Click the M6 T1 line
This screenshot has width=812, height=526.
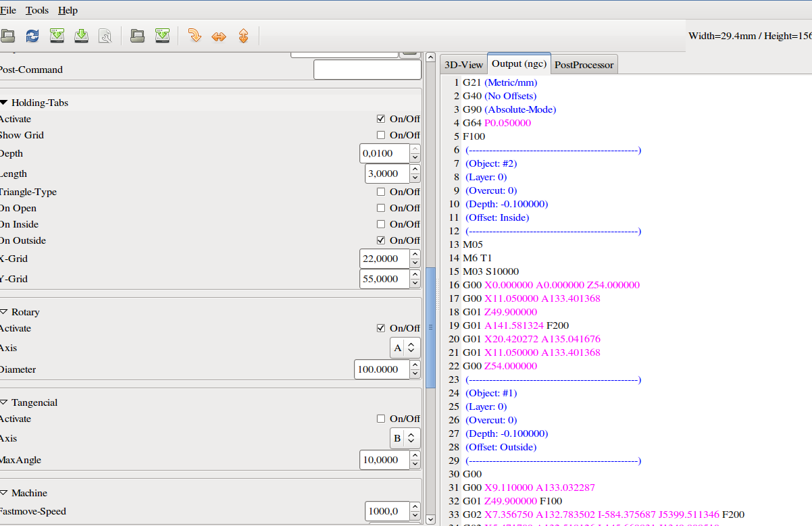coord(478,258)
